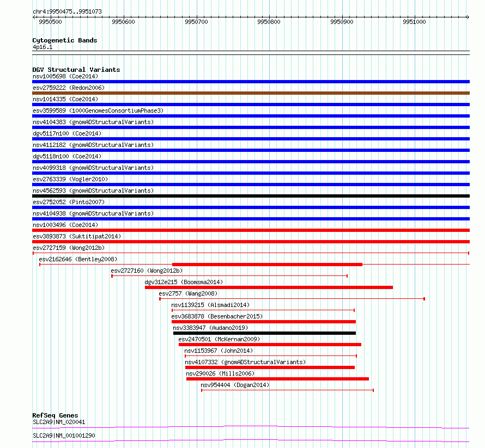Select the red nsv4107332 variant bar
The height and width of the screenshot is (448, 485).
coord(270,367)
